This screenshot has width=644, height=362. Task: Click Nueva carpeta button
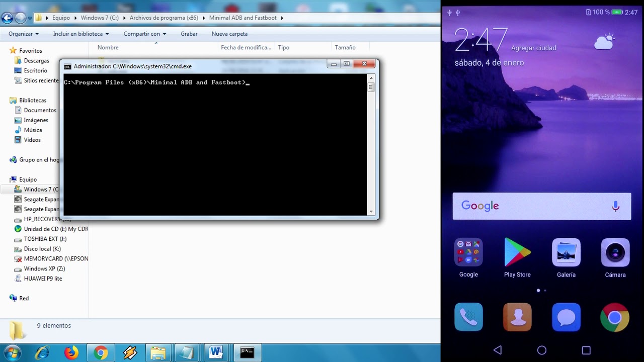(x=229, y=34)
